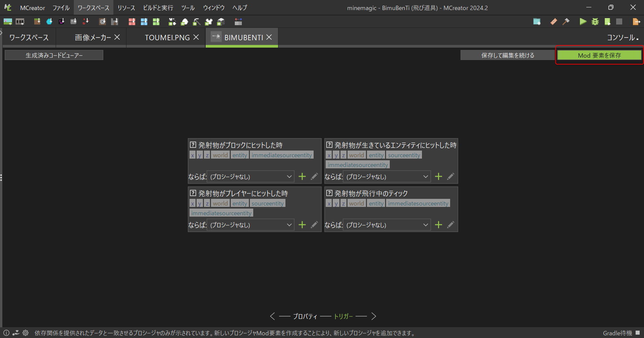Click the import screen texture icon
The height and width of the screenshot is (338, 644).
click(x=73, y=22)
